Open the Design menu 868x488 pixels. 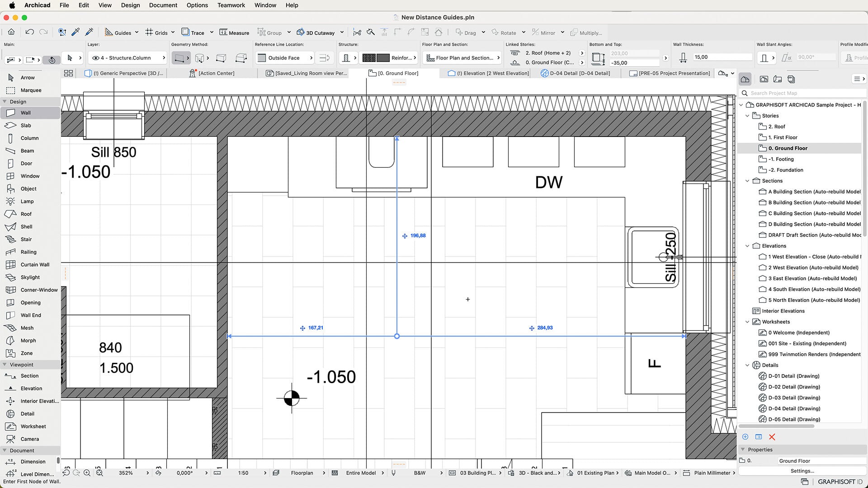[x=130, y=5]
